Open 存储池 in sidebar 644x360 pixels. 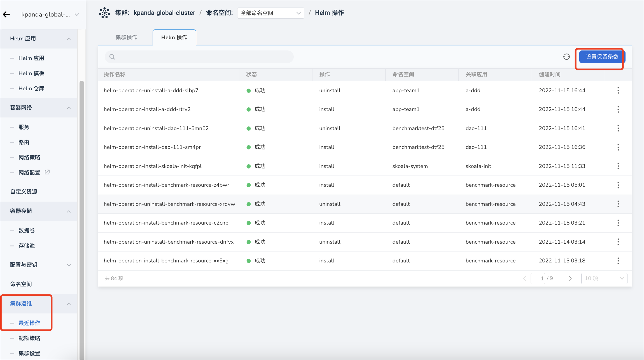click(x=27, y=246)
